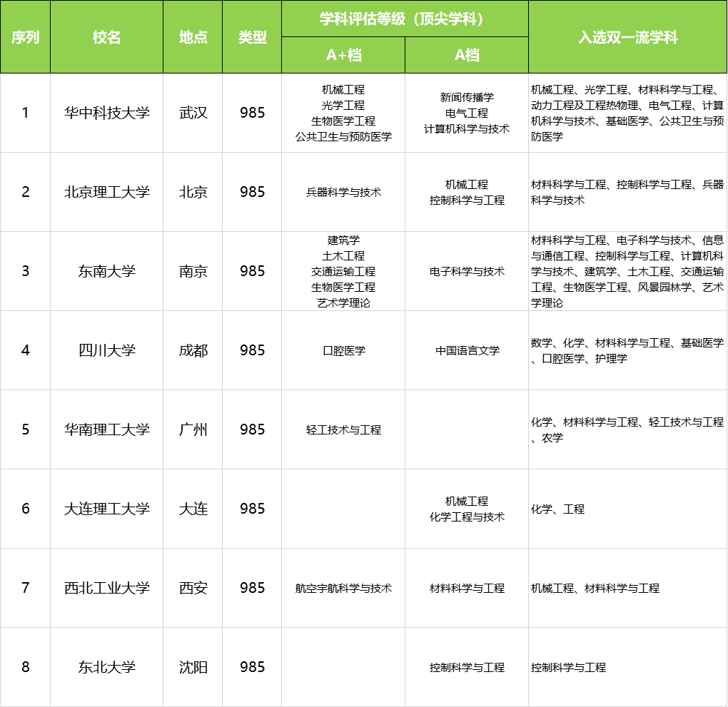
Task: Select 东北大学's A-grade 控制科学与工程 cell
Action: click(x=467, y=667)
